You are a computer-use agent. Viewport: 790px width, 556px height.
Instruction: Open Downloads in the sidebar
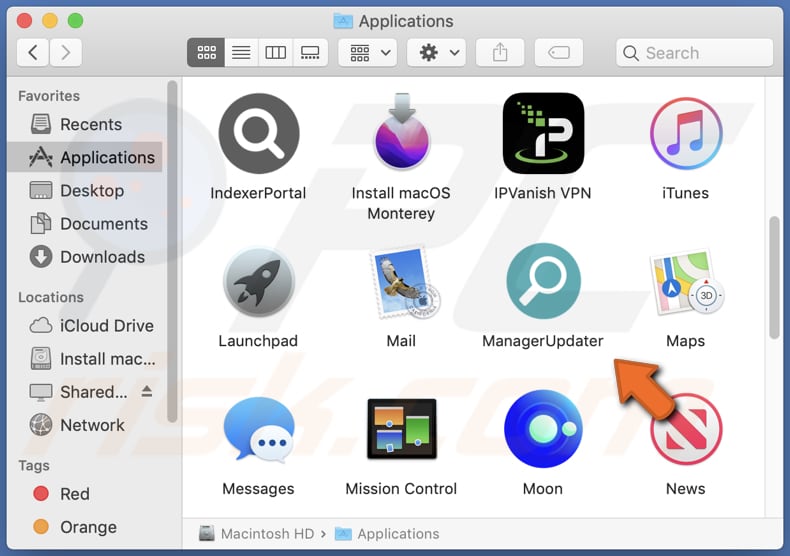pos(85,257)
